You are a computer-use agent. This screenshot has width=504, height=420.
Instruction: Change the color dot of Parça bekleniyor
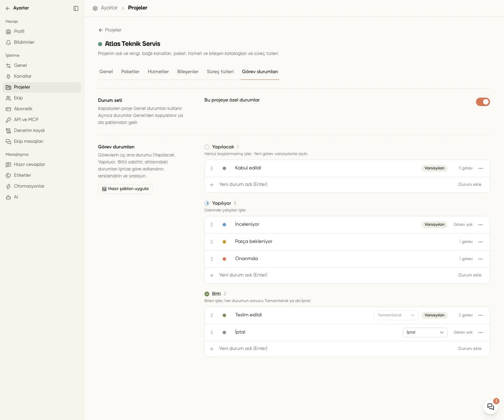click(x=224, y=242)
